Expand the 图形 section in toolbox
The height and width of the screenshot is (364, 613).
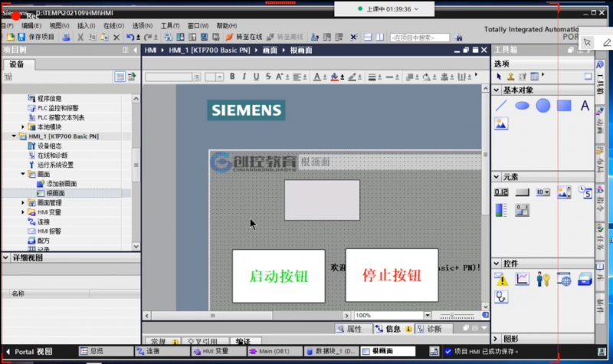497,339
